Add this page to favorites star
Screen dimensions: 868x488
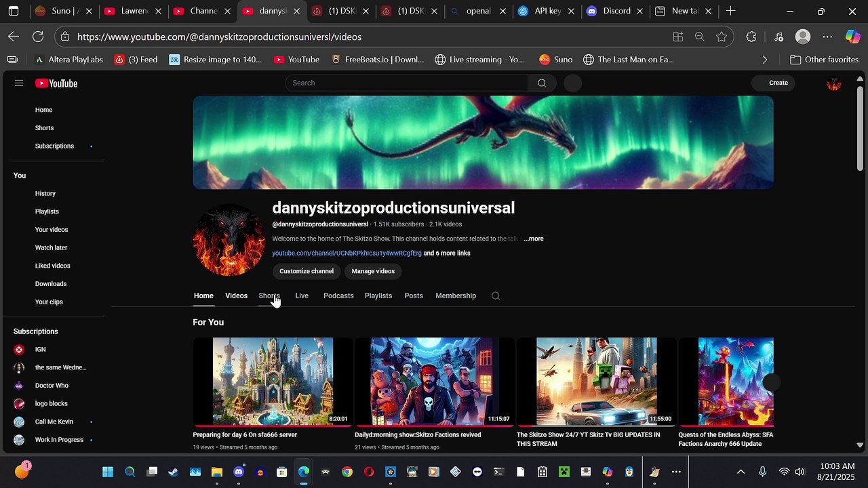[x=722, y=37]
